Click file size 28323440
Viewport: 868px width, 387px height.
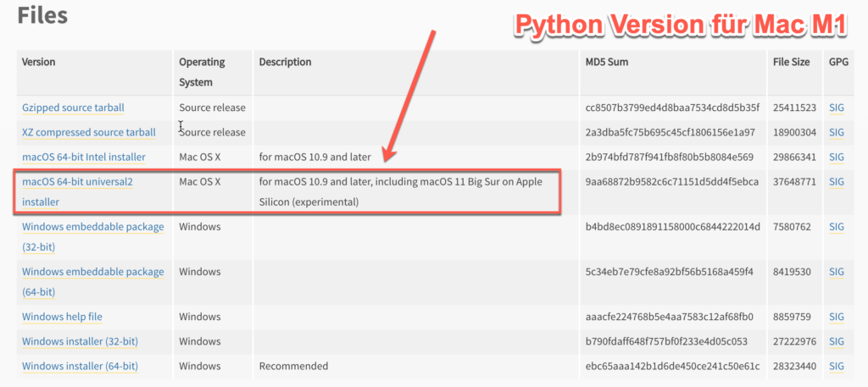point(794,366)
